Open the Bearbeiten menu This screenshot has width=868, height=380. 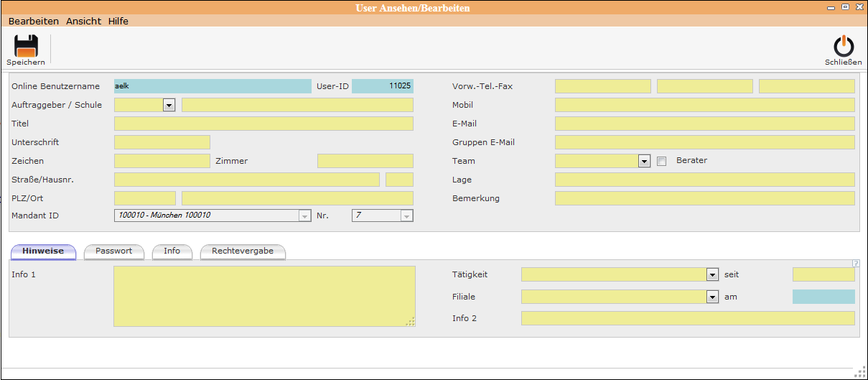click(x=34, y=21)
